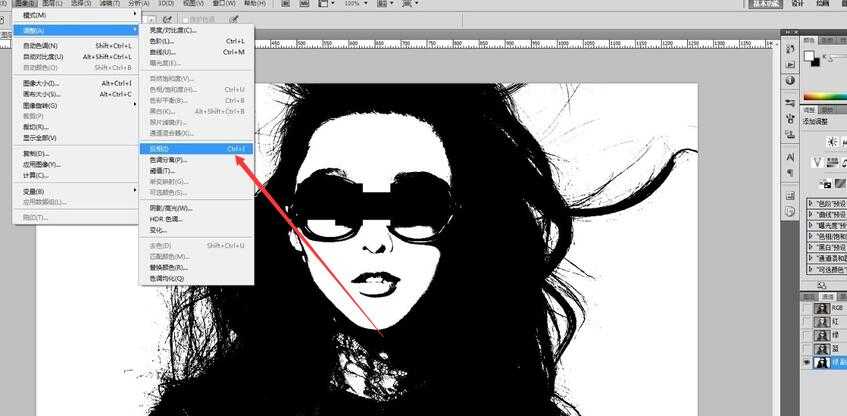This screenshot has height=416, width=847.
Task: Switch to 路径 Paths tab
Action: pyautogui.click(x=842, y=297)
